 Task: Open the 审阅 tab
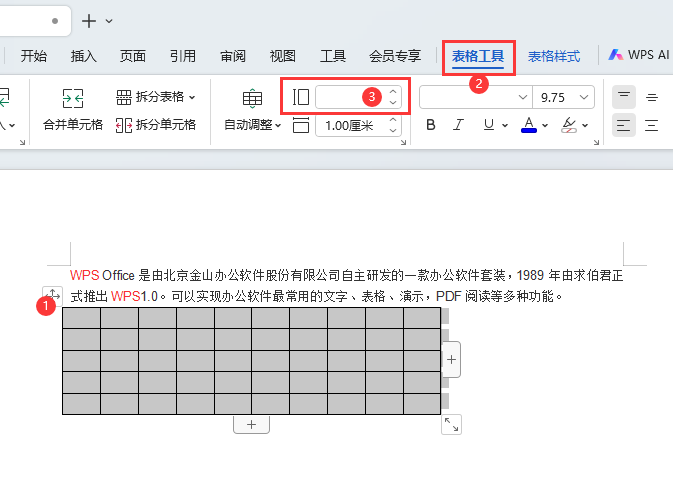233,56
